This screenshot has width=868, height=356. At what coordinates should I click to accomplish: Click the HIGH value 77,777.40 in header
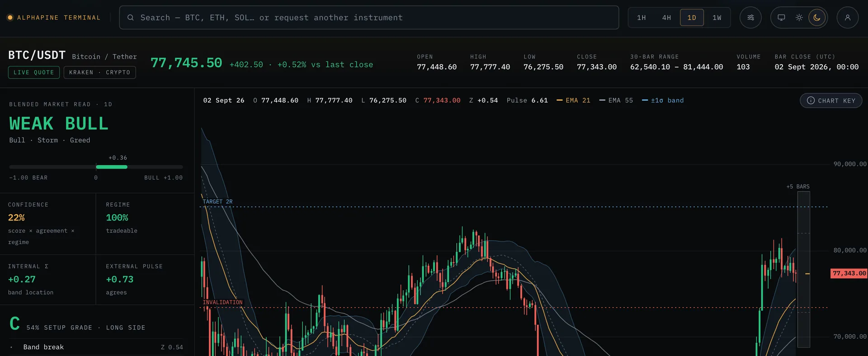coord(490,67)
